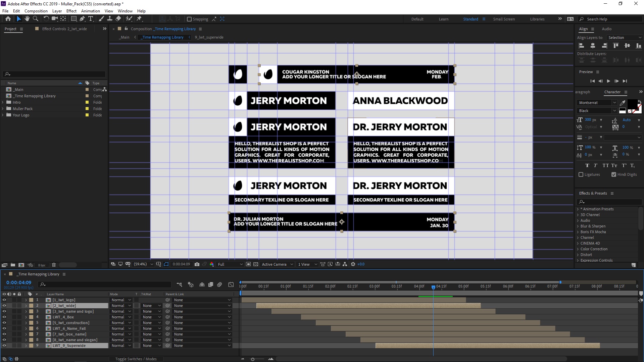Switch to the Learn workspace

click(443, 19)
